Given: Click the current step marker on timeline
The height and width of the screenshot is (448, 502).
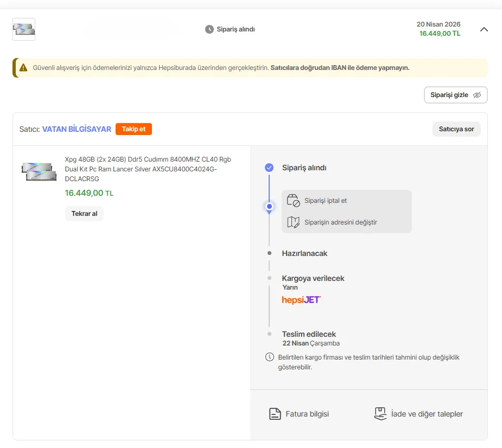Looking at the screenshot, I should pyautogui.click(x=269, y=207).
